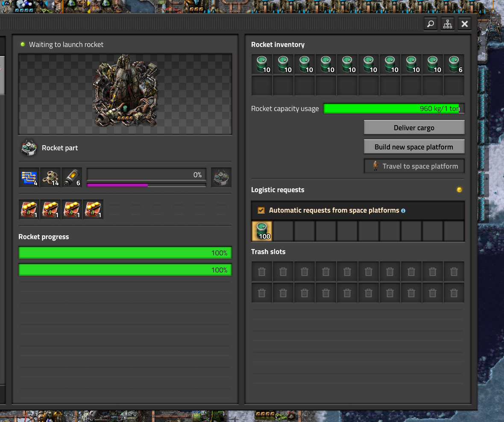The height and width of the screenshot is (422, 504).
Task: Click the Rocket part recipe icon
Action: pyautogui.click(x=29, y=148)
